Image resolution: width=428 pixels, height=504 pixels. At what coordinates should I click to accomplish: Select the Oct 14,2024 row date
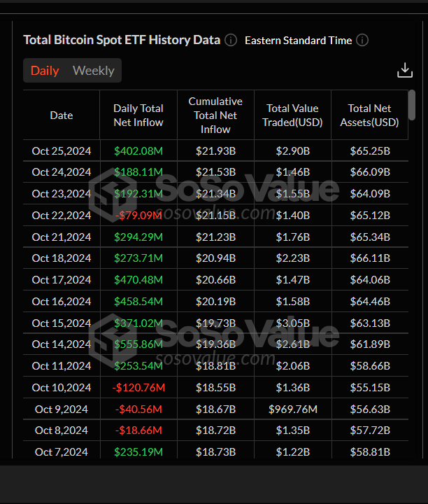tap(62, 344)
